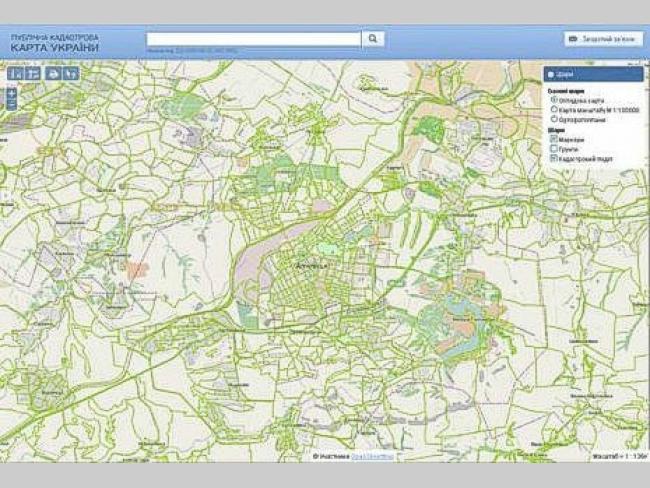Click the Карта України site logo
Screen dimensions: 650x488
click(x=55, y=43)
